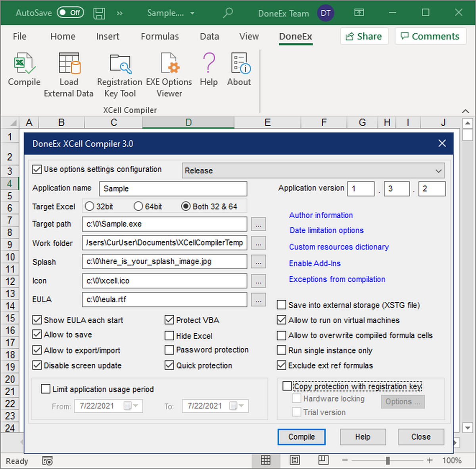Image resolution: width=476 pixels, height=469 pixels.
Task: Open the File menu tab
Action: tap(19, 37)
